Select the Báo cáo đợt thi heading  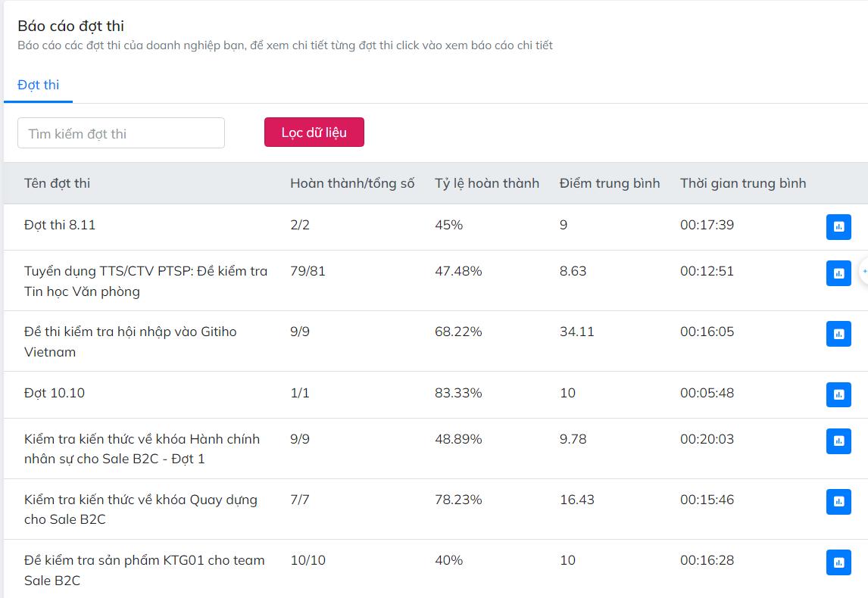(x=69, y=25)
